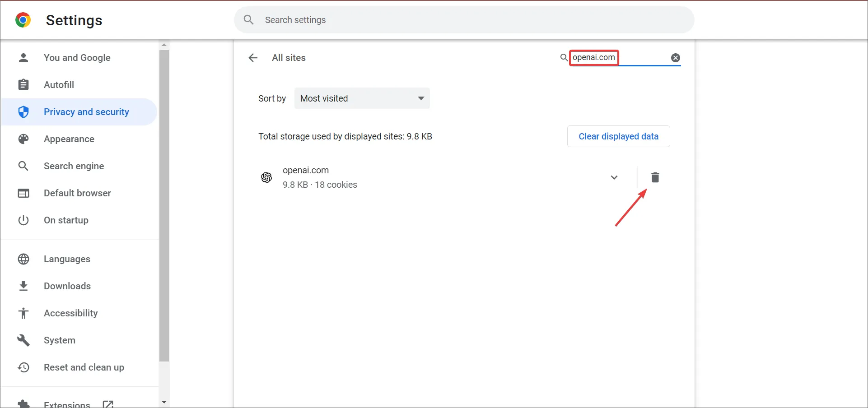Screen dimensions: 868x408
Task: Clear the site search field with X icon
Action: [x=675, y=58]
